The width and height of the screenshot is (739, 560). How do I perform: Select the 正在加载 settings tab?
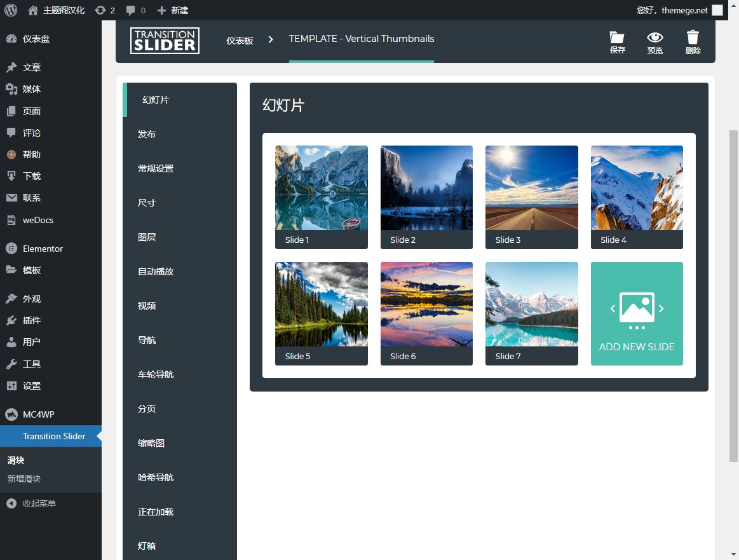[x=180, y=512]
